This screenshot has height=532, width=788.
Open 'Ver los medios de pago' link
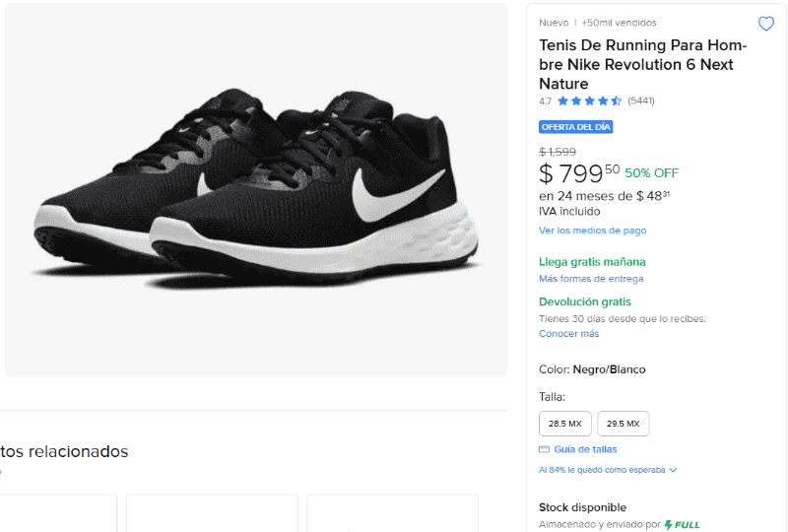click(592, 231)
